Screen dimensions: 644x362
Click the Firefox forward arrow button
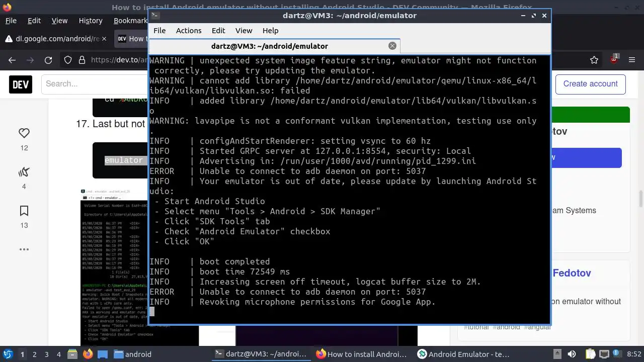[x=30, y=60]
